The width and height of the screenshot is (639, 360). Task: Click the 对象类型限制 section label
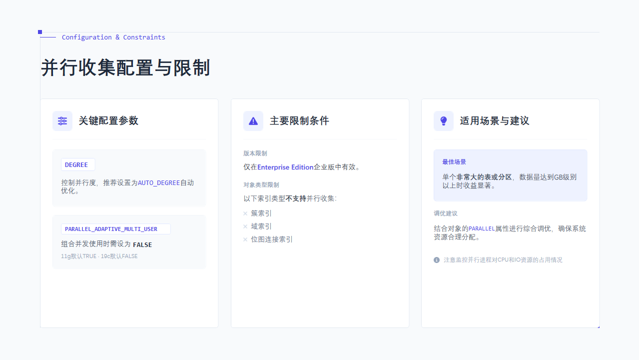[261, 185]
